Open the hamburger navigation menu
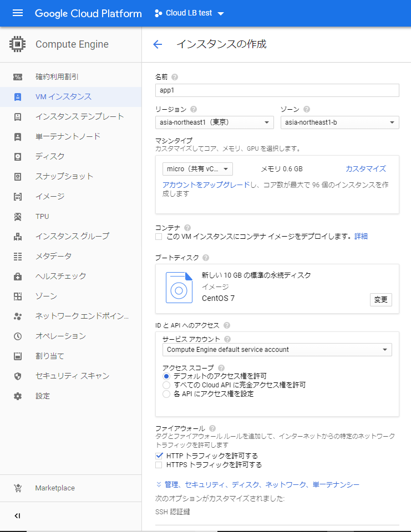Image resolution: width=411 pixels, height=532 pixels. tap(17, 13)
